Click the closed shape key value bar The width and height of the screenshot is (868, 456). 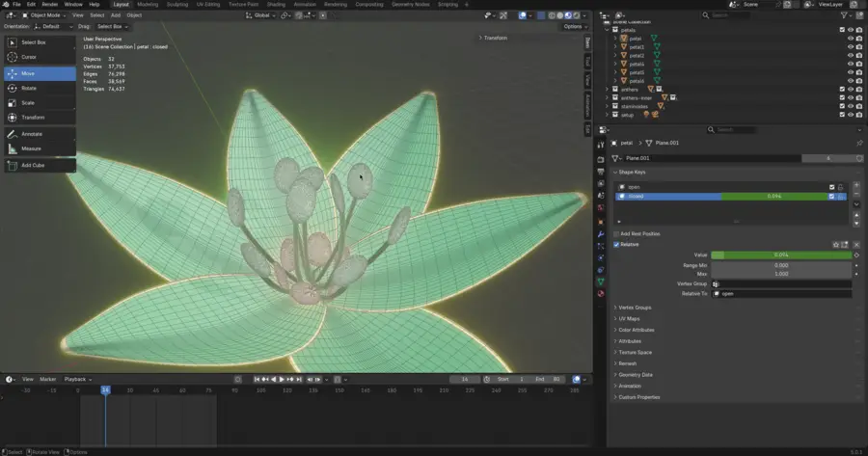coord(774,197)
